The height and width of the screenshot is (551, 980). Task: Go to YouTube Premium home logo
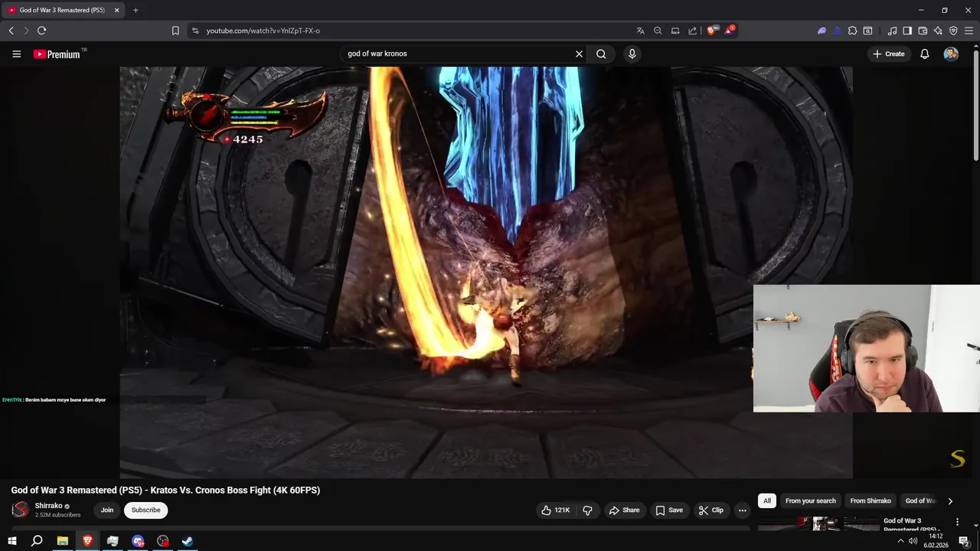pyautogui.click(x=58, y=54)
